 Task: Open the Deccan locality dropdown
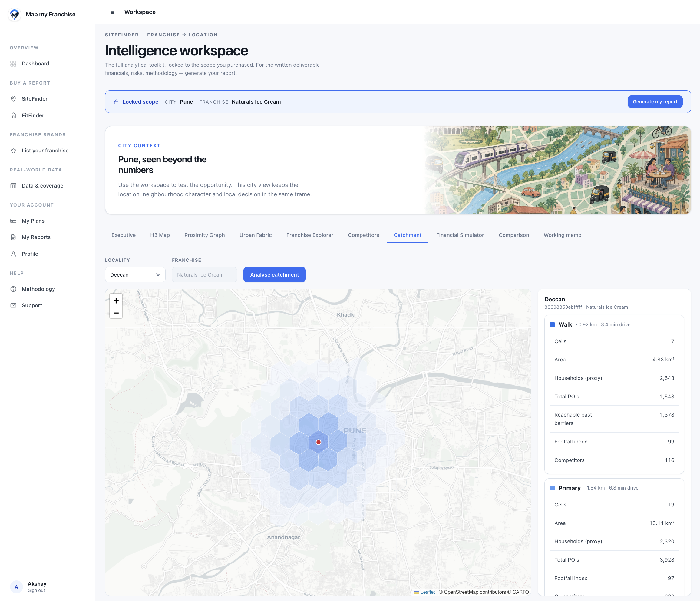tap(135, 274)
